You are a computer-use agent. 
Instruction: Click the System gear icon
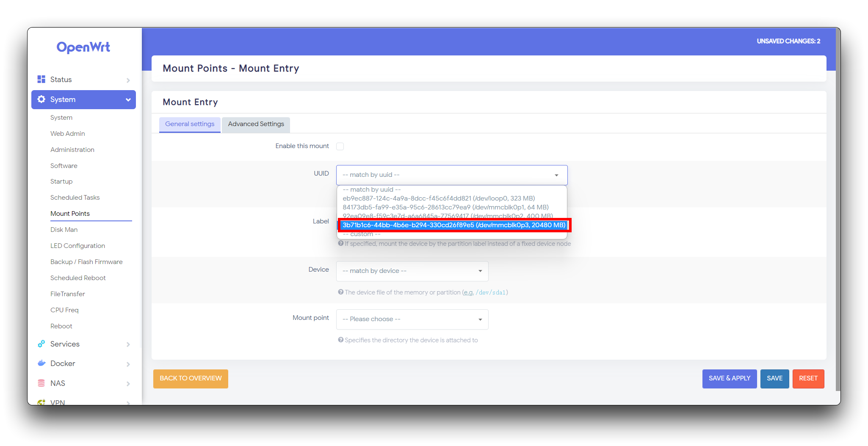(x=41, y=99)
